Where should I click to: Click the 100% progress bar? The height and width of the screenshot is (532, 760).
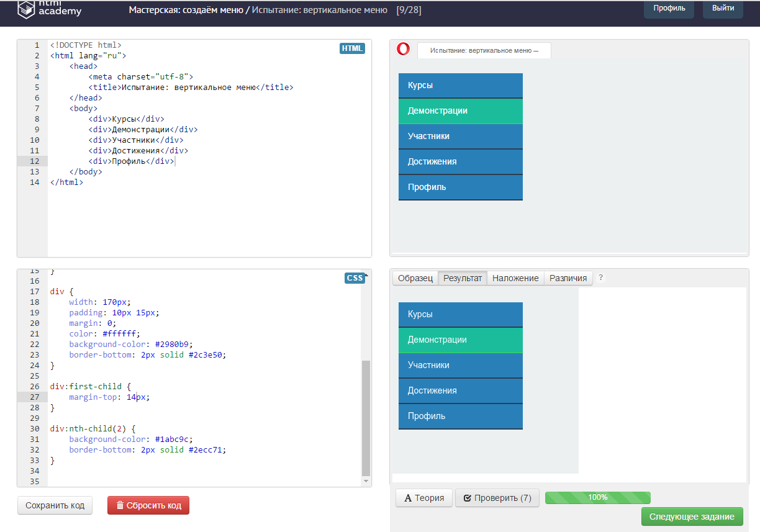click(x=597, y=498)
